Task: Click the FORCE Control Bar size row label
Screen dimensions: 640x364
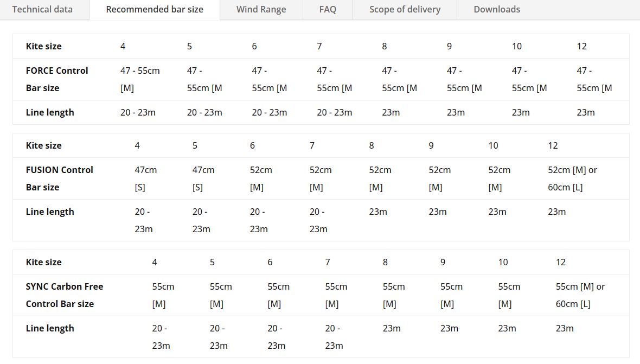Action: (57, 79)
